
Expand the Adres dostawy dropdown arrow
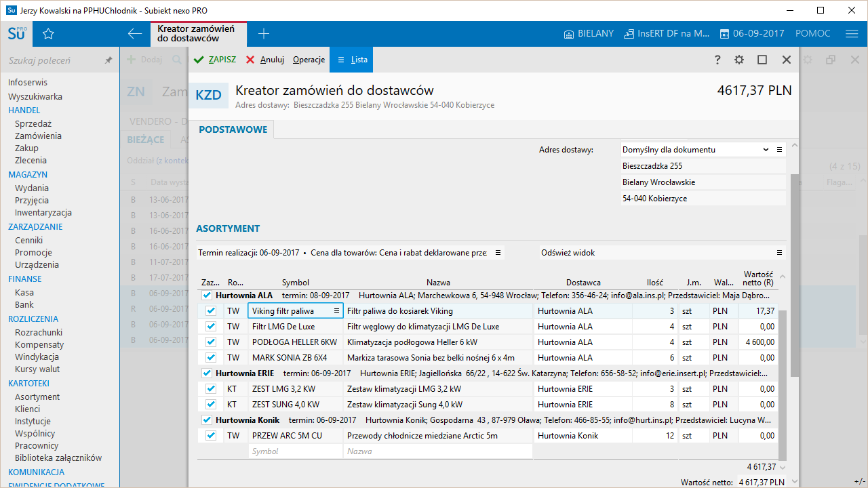pos(766,149)
